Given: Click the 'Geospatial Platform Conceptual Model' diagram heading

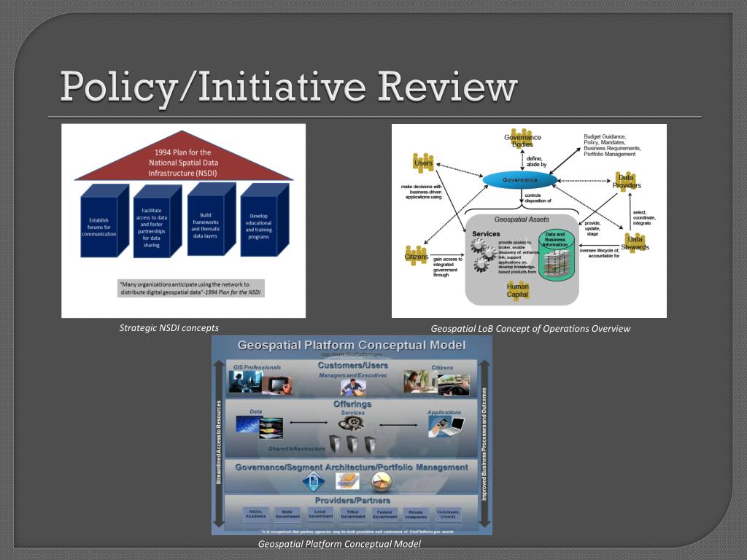Looking at the screenshot, I should pyautogui.click(x=352, y=345).
